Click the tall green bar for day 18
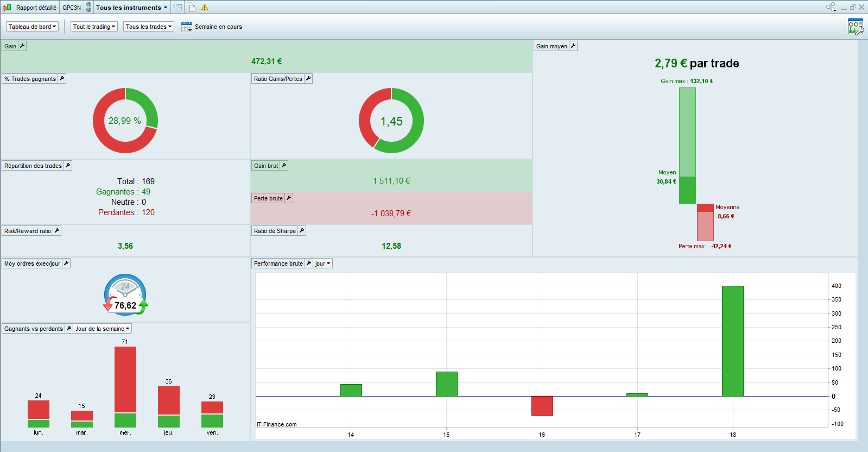868x452 pixels. coord(732,341)
